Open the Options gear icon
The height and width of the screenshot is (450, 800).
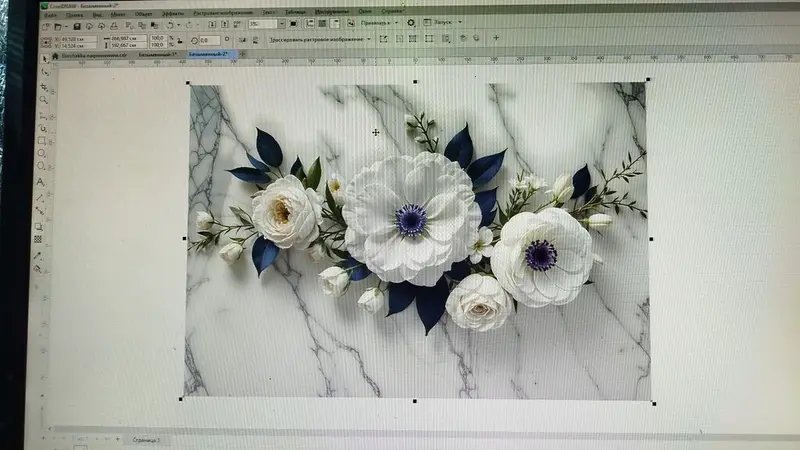pos(411,22)
